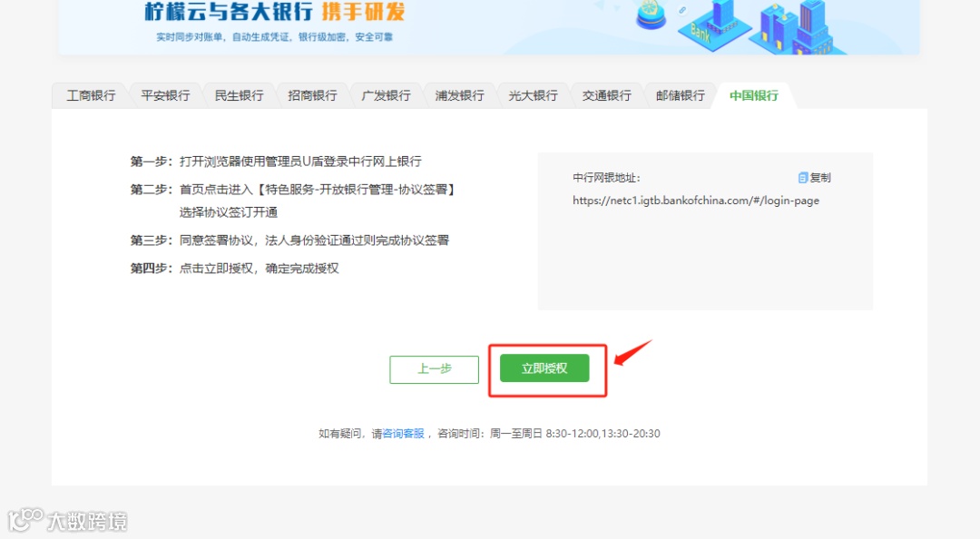Click the copy icon beside 复制

tap(802, 178)
